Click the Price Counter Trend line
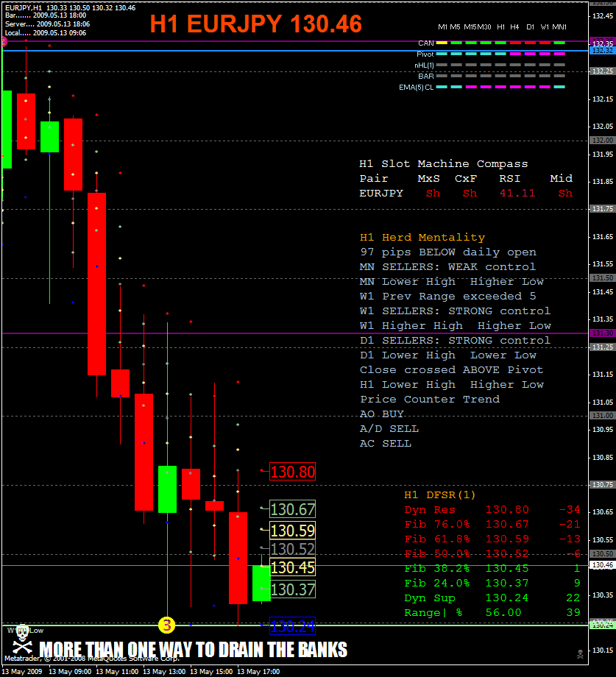This screenshot has height=677, width=616. pyautogui.click(x=430, y=399)
